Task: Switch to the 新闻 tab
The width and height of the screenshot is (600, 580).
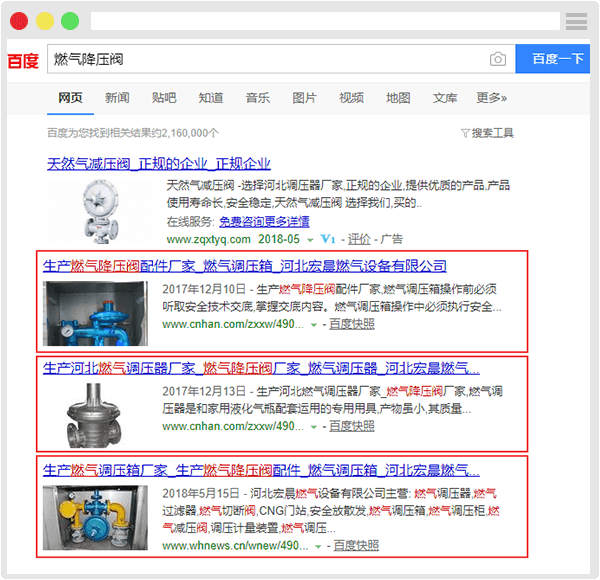Action: click(117, 98)
